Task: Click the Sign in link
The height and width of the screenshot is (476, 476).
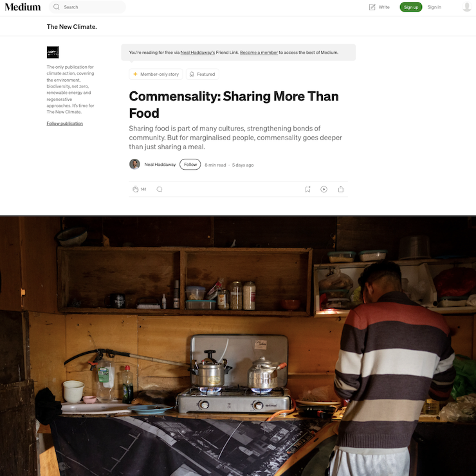Action: pyautogui.click(x=434, y=7)
